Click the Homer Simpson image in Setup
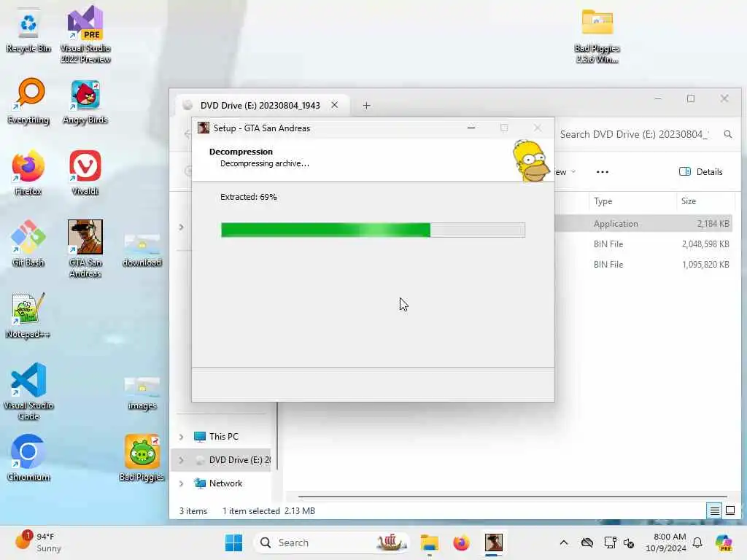This screenshot has height=560, width=747. (x=531, y=160)
